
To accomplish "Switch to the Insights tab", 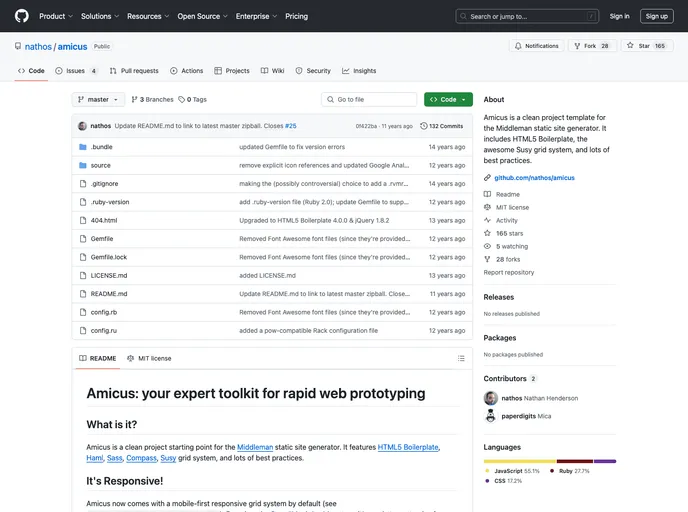I will 359,71.
